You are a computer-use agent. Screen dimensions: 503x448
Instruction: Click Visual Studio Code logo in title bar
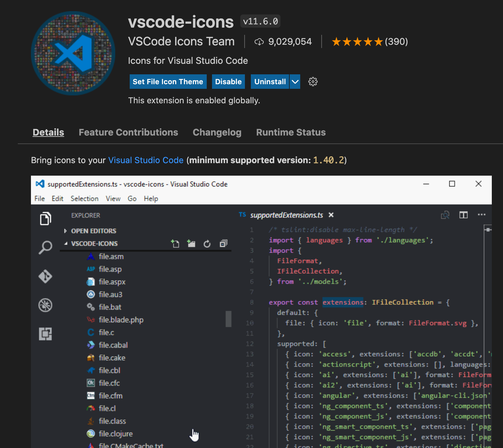(40, 184)
